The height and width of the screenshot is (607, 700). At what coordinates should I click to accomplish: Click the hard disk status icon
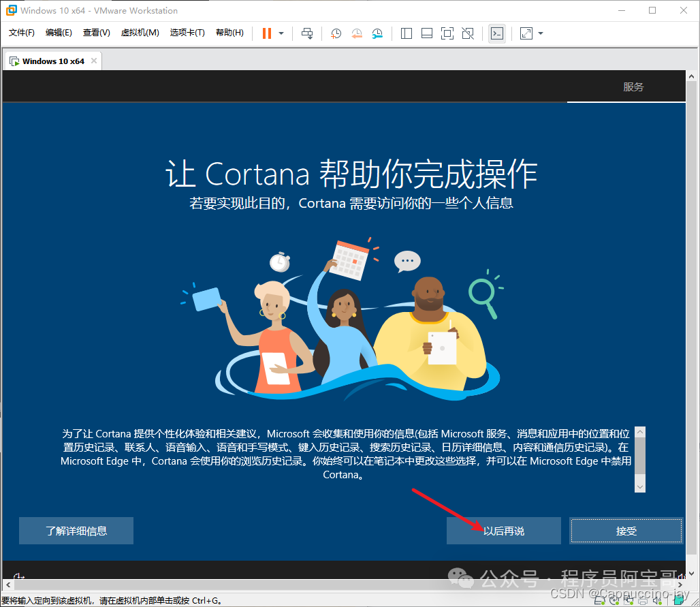coord(599,600)
